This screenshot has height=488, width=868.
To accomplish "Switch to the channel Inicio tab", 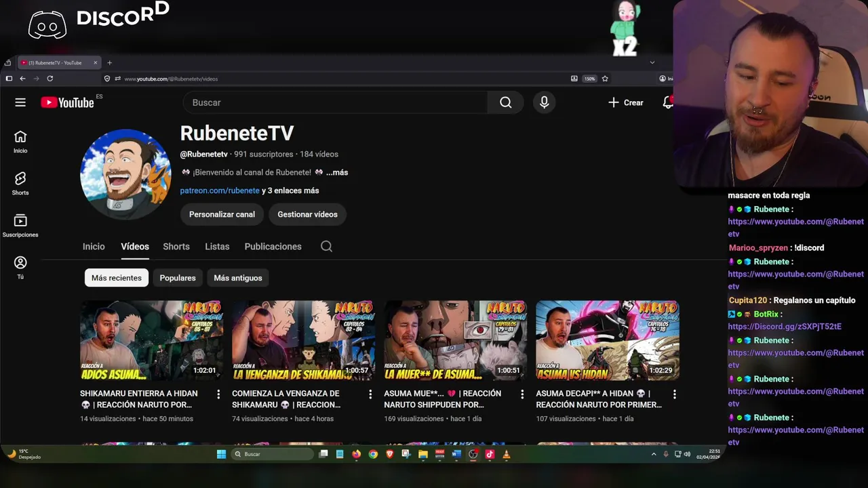I will coord(94,247).
